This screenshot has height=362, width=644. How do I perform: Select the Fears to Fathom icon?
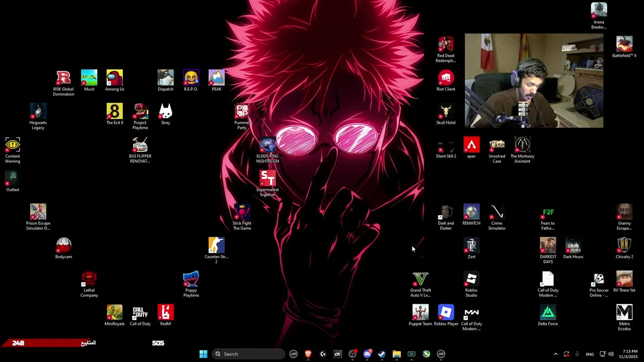548,217
